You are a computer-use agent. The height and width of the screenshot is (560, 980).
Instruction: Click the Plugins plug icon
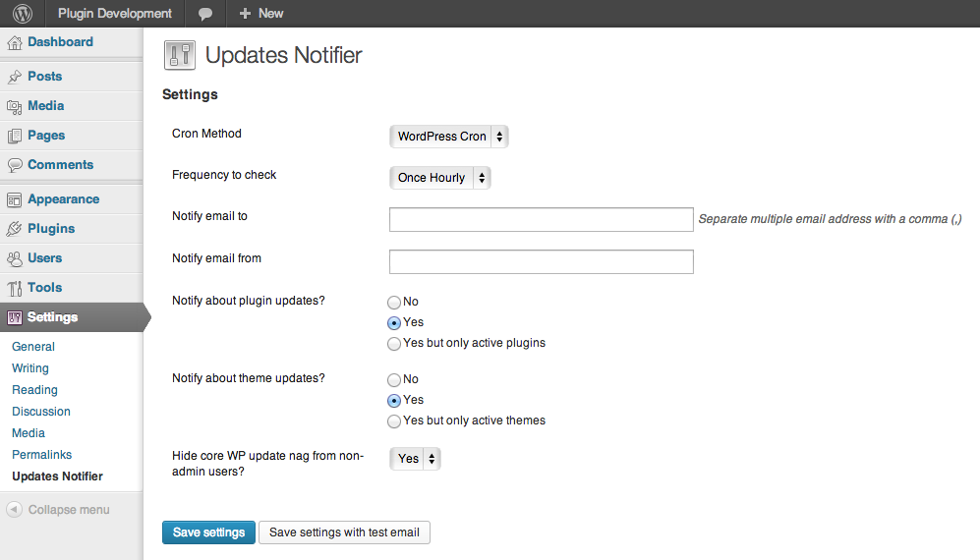click(x=15, y=229)
